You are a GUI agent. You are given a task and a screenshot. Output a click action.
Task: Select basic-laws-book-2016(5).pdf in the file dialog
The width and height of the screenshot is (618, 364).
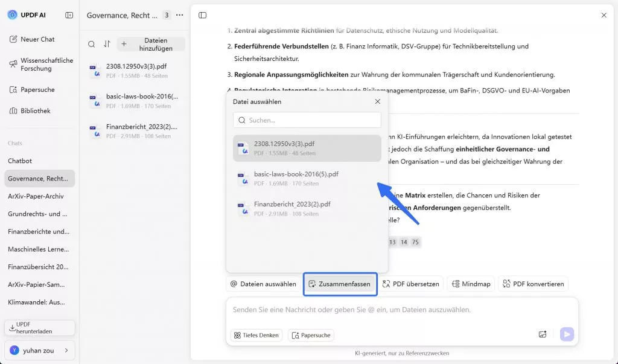[x=307, y=179]
